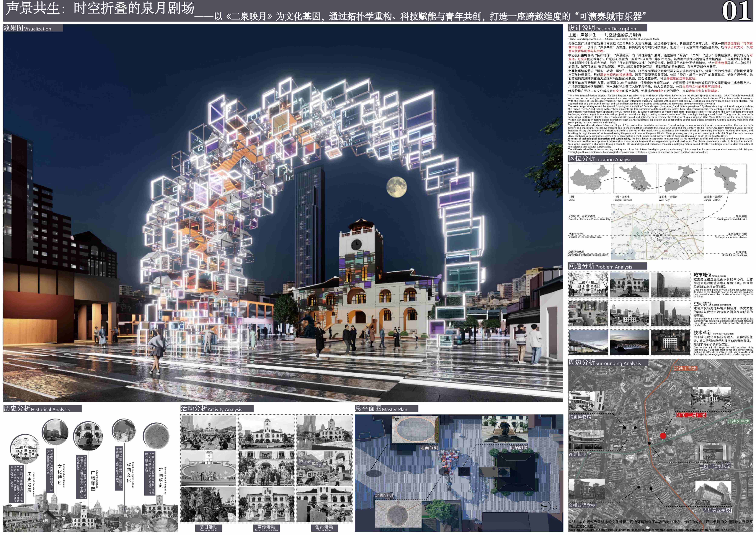Click the red 'SITE 二泉广场' label
The width and height of the screenshot is (756, 535).
point(691,415)
